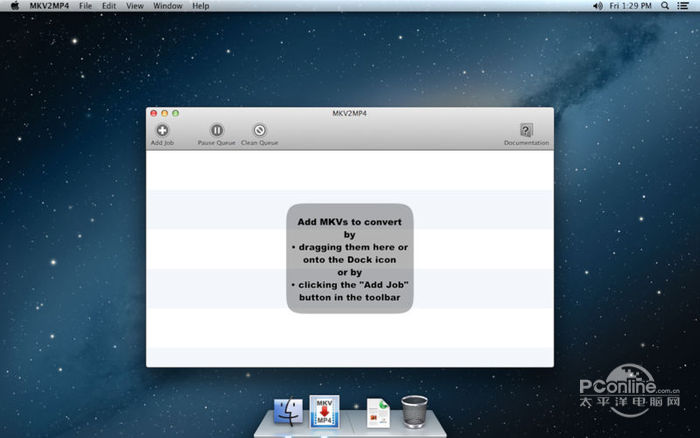Image resolution: width=700 pixels, height=438 pixels.
Task: Click the clock showing Fri 1:29 PM
Action: (632, 6)
